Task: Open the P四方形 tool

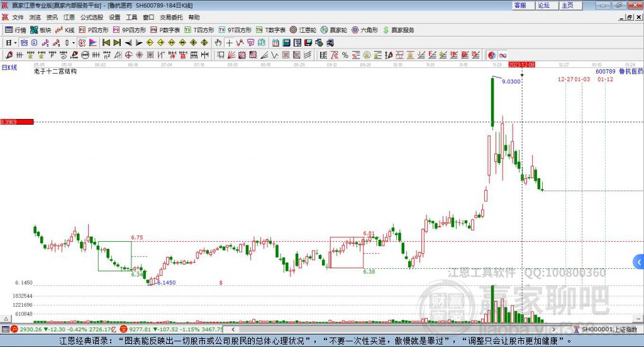Action: 94,30
